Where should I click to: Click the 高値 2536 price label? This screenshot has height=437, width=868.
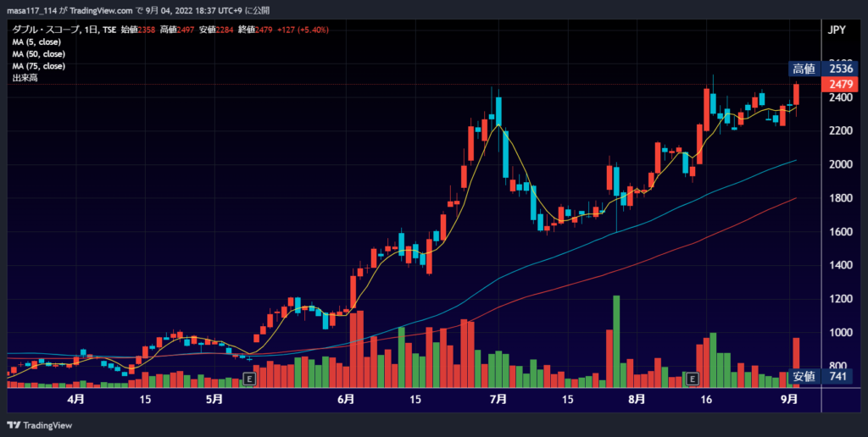823,69
